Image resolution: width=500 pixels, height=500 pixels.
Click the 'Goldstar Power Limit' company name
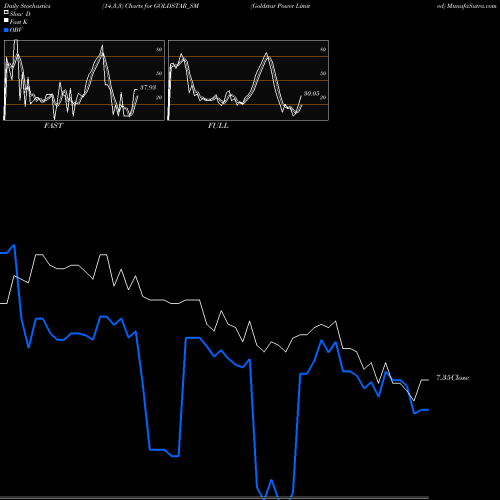click(x=281, y=6)
